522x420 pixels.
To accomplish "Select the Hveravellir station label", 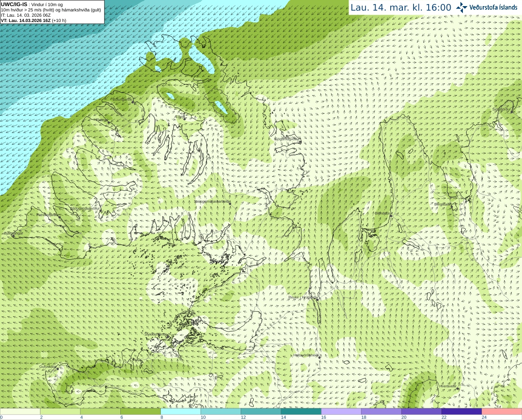I will coord(448,386).
